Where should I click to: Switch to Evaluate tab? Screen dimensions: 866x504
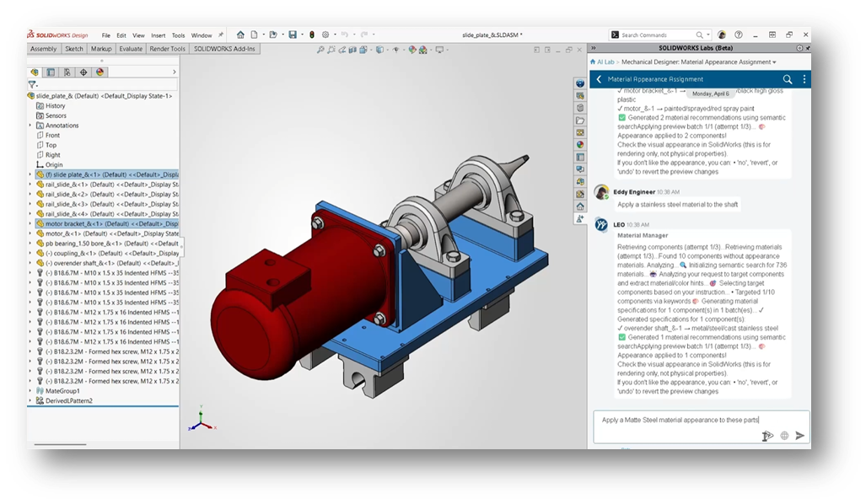coord(131,49)
